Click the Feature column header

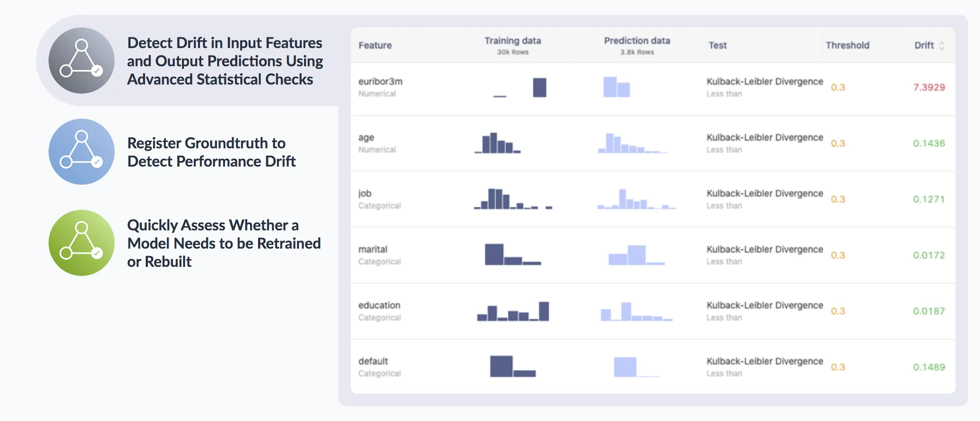(x=375, y=45)
